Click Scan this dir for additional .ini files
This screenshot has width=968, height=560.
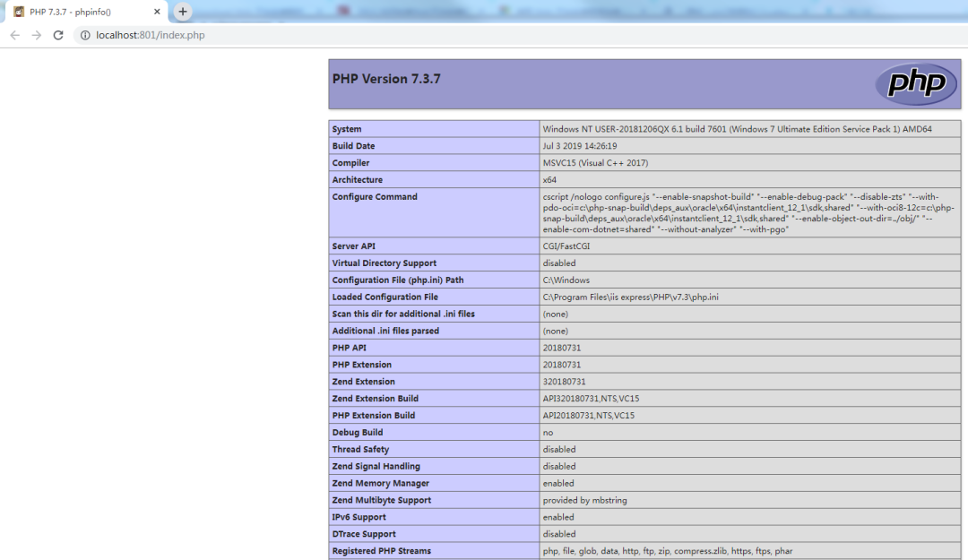403,314
